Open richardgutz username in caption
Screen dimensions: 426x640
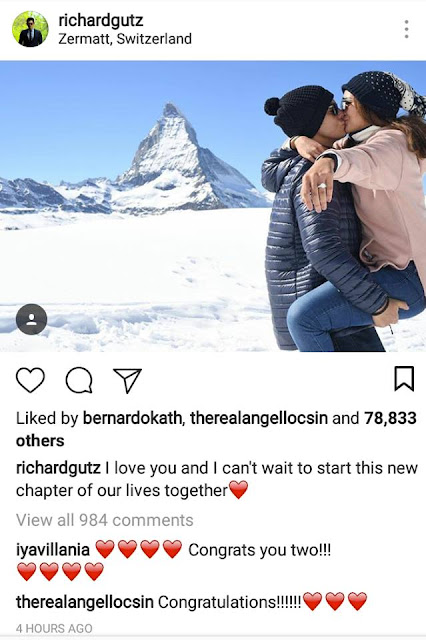coord(58,468)
